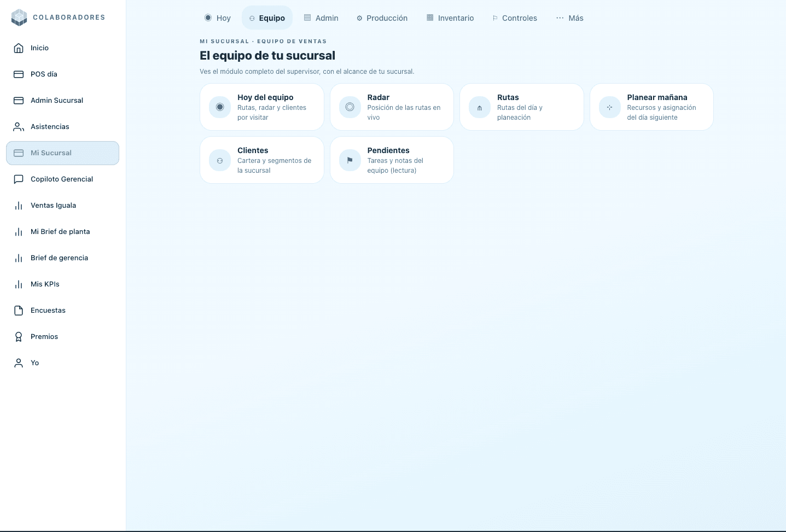The width and height of the screenshot is (786, 532).
Task: Click the Planear mañana card's icon
Action: (610, 107)
